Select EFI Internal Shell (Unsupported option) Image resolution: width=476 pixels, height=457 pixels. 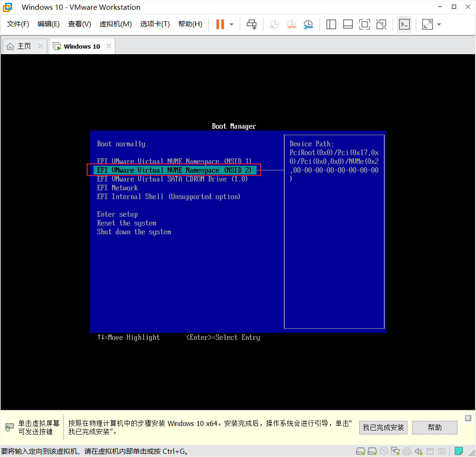pyautogui.click(x=169, y=196)
